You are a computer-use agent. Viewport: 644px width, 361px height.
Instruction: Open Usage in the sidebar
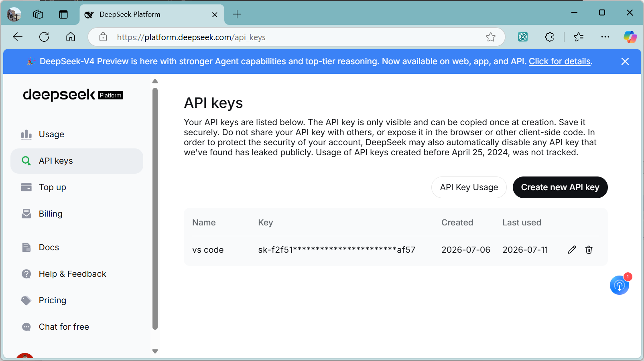[77, 134]
